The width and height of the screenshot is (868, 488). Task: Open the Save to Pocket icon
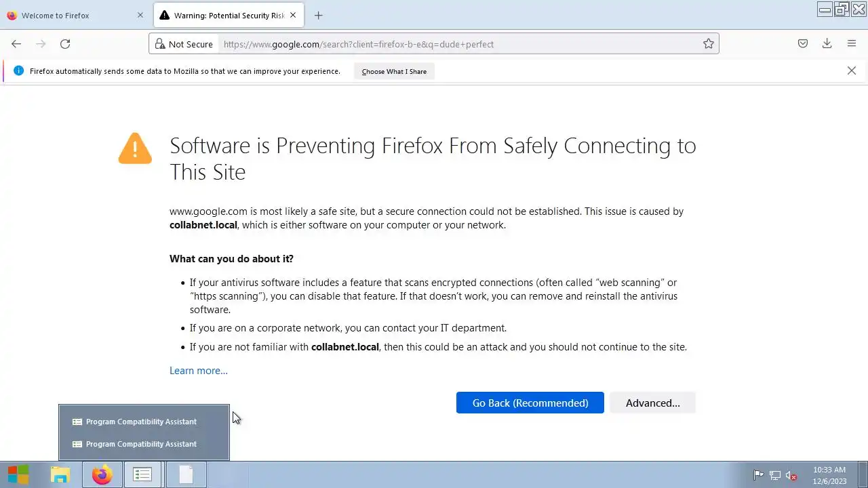(803, 44)
